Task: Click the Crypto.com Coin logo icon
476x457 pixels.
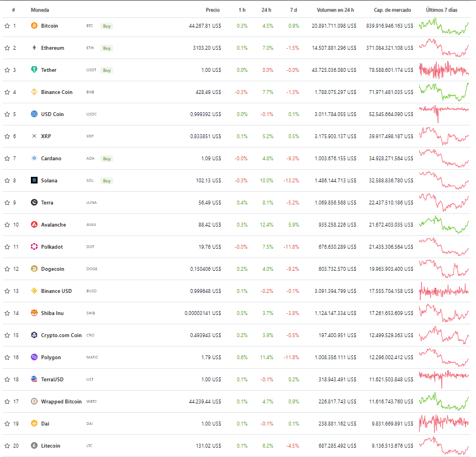Action: coord(34,335)
